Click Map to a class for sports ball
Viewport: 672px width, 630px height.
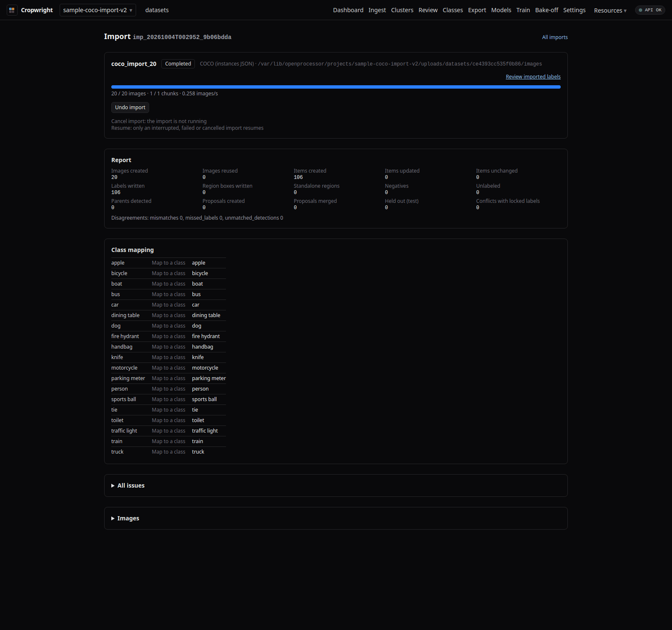click(x=168, y=399)
